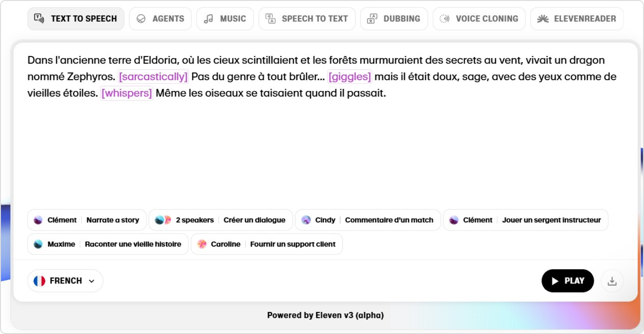Switch to the Text to Speech tab

coord(76,19)
